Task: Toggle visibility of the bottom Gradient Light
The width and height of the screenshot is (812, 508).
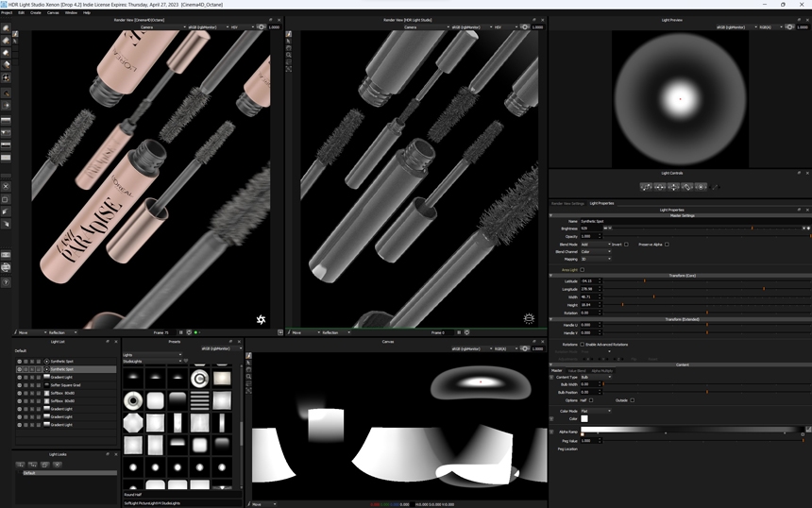Action: [19, 425]
